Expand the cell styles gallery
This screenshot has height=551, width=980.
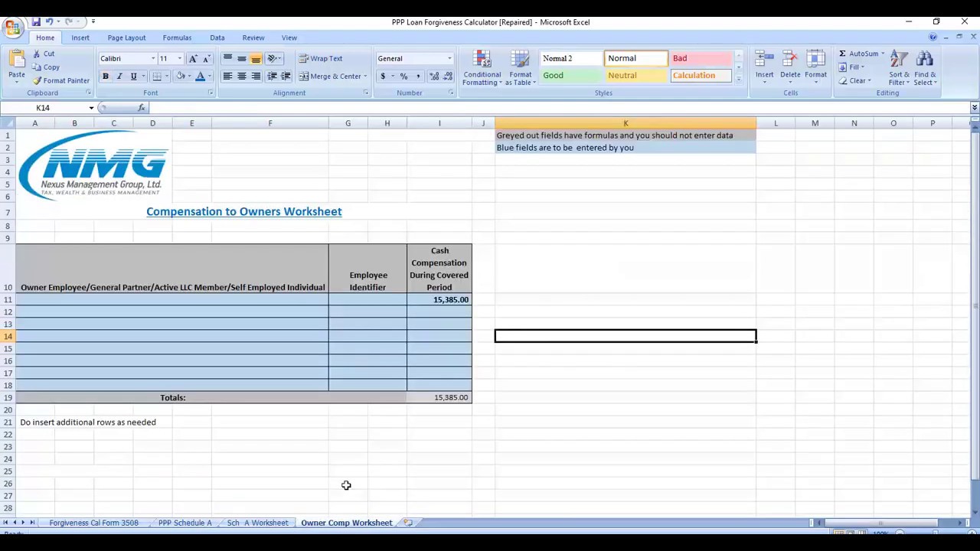click(x=738, y=80)
